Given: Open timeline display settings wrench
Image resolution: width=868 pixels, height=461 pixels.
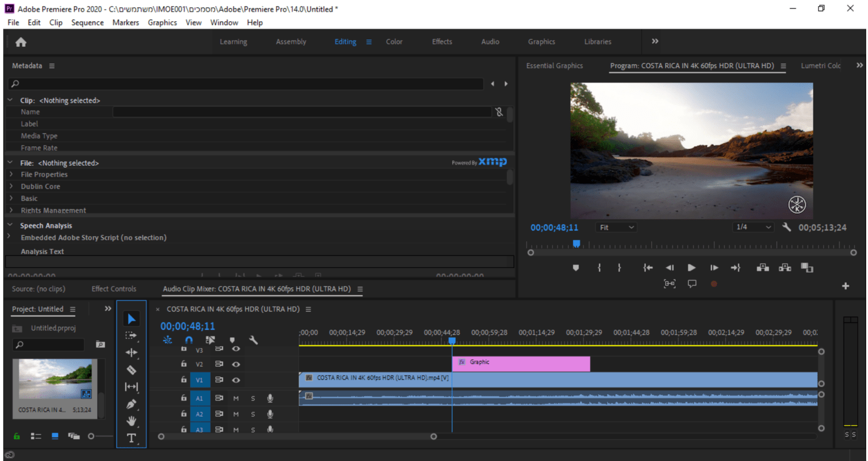Looking at the screenshot, I should click(x=253, y=341).
